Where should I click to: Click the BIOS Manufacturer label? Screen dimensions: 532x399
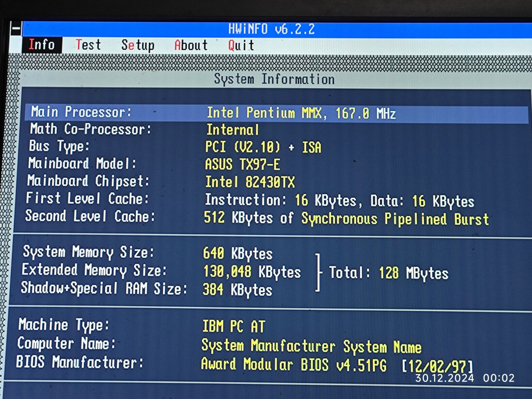(x=79, y=362)
